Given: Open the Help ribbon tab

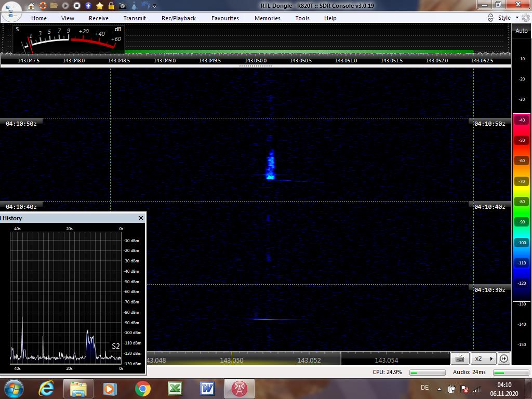Looking at the screenshot, I should (x=330, y=18).
